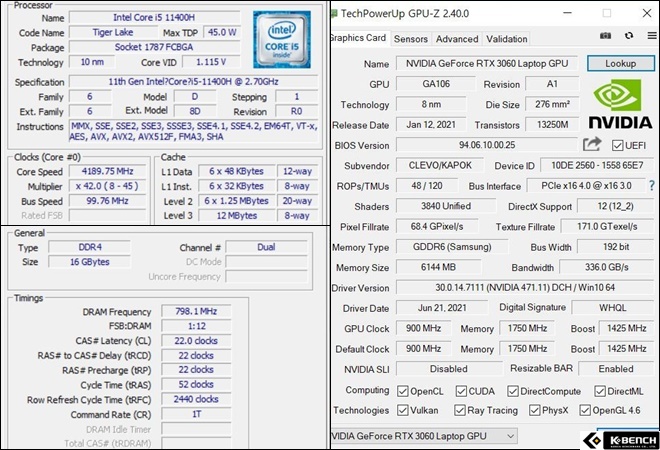Click the NVIDIA SLI Disabled field
The height and width of the screenshot is (450, 660).
(x=449, y=369)
